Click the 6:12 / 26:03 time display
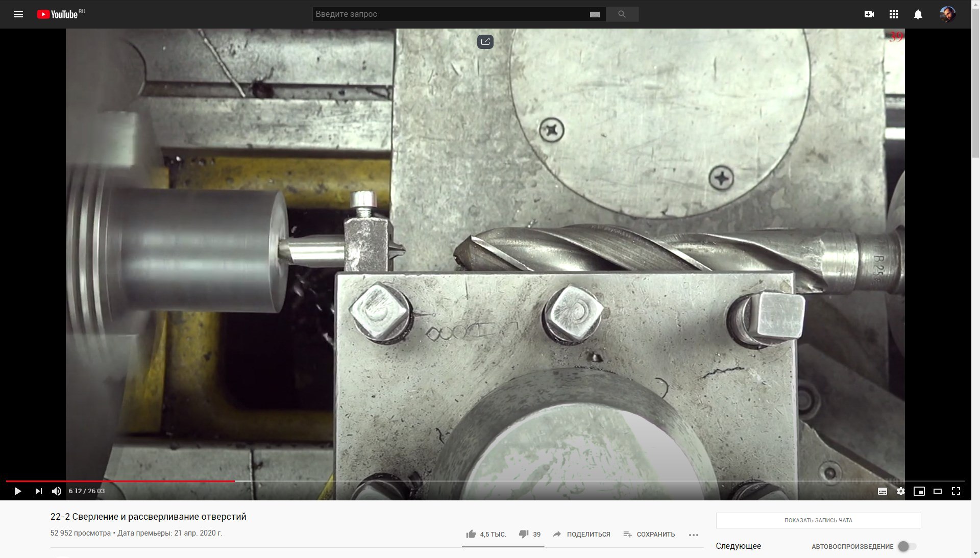This screenshot has width=980, height=558. pyautogui.click(x=87, y=491)
